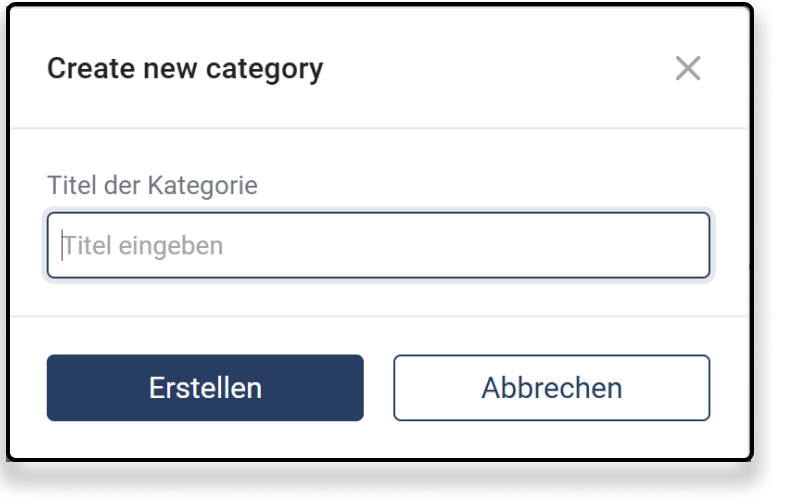Dismiss the dialog using the X icon

(688, 69)
